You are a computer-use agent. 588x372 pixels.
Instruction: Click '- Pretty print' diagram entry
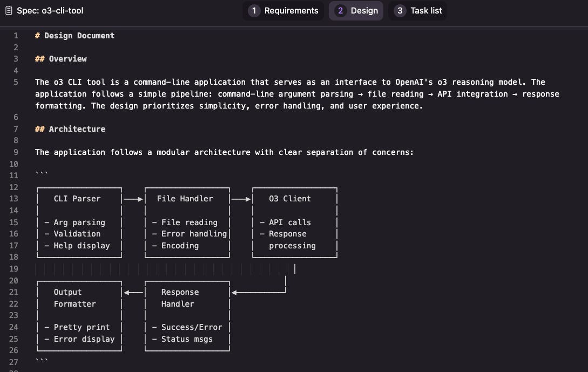(x=77, y=327)
